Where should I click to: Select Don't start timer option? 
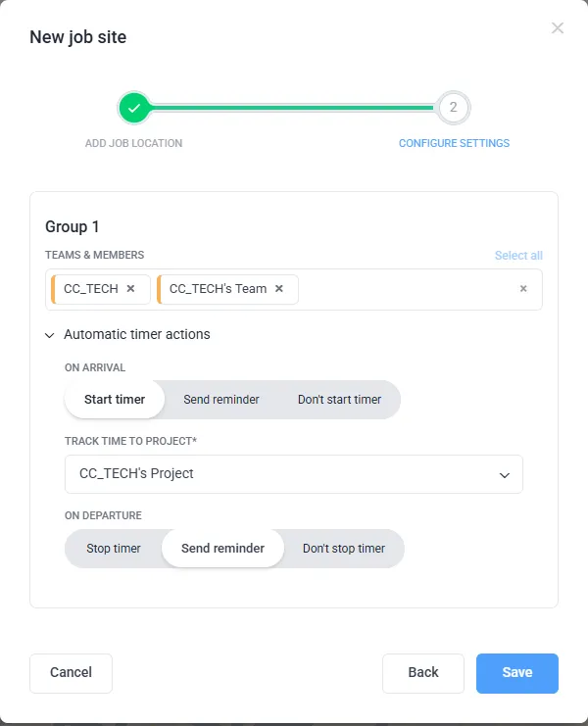point(339,400)
